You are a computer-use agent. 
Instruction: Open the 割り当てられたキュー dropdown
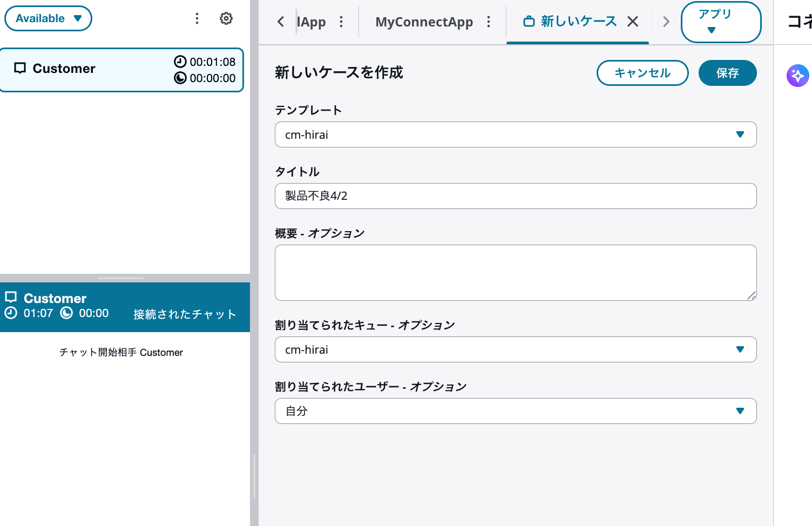[740, 349]
